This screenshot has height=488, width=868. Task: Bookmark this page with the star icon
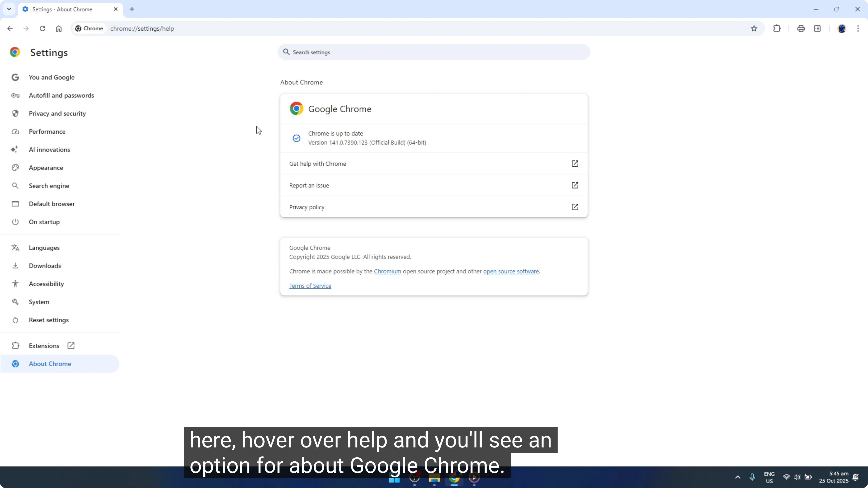tap(754, 28)
